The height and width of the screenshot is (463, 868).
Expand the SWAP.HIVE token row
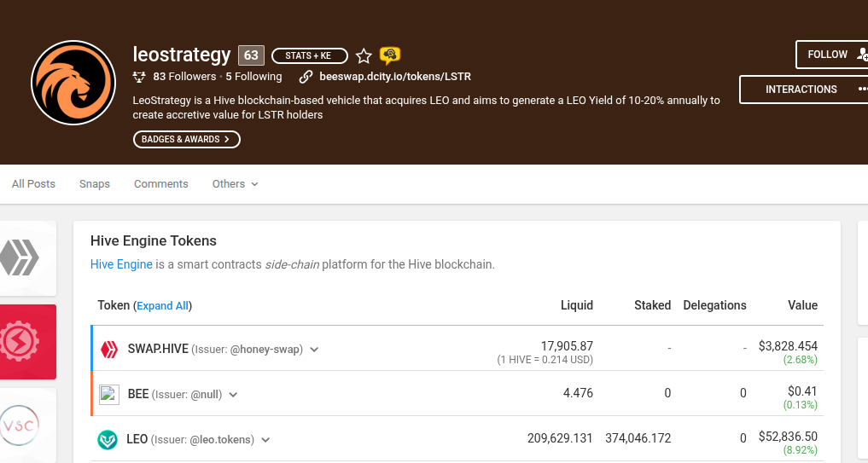[314, 350]
